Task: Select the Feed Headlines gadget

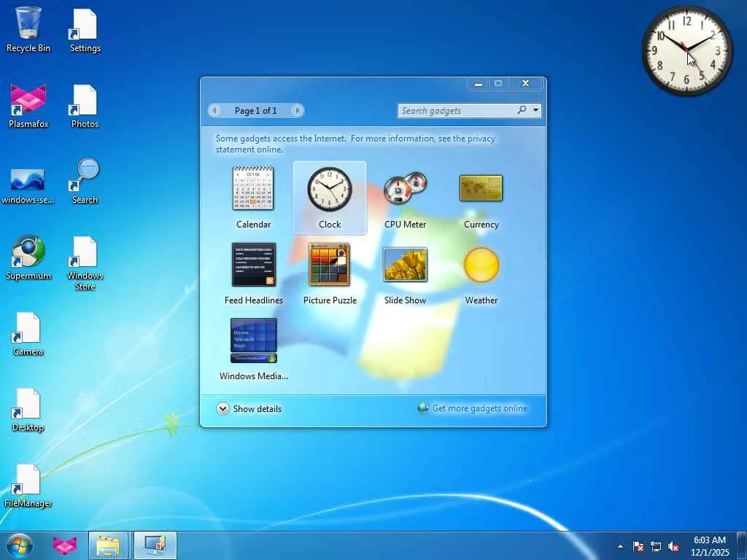Action: (253, 273)
